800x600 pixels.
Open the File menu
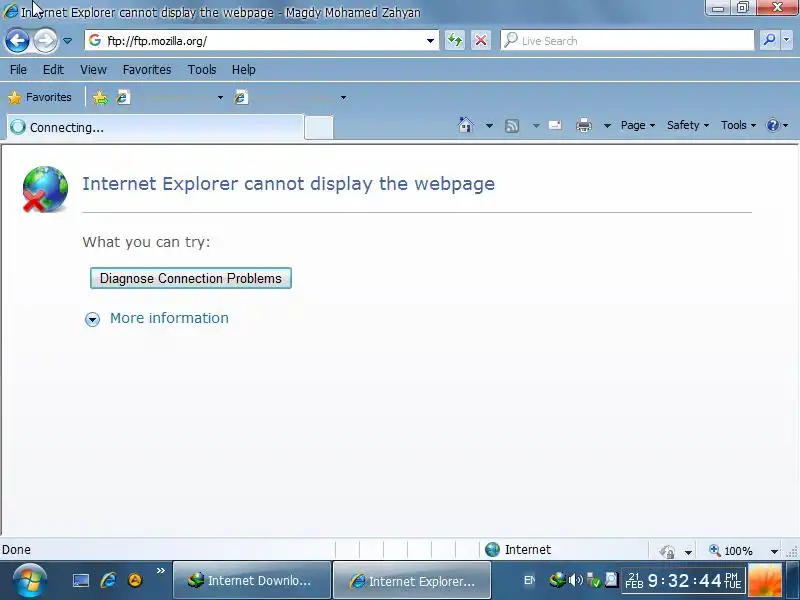tap(18, 69)
